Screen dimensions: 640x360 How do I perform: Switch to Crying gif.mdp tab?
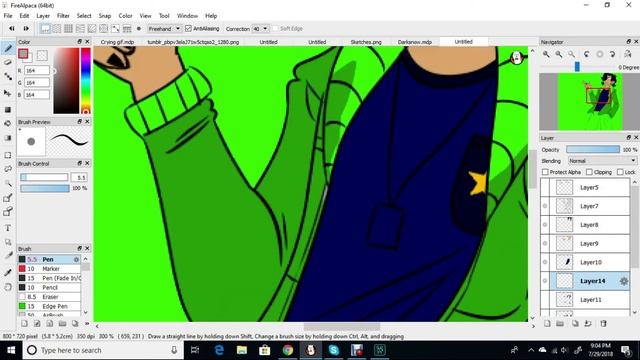click(117, 42)
